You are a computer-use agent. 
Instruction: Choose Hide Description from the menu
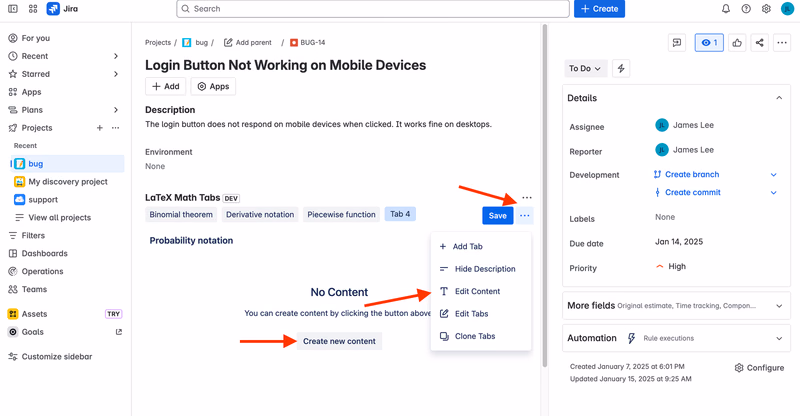[x=481, y=269]
